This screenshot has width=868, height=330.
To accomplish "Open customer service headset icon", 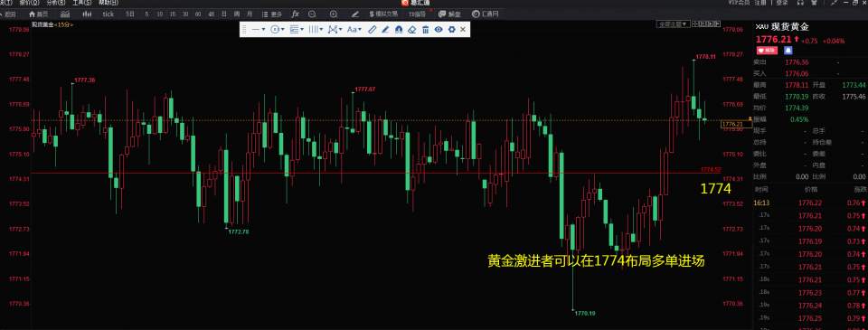I will (800, 3).
